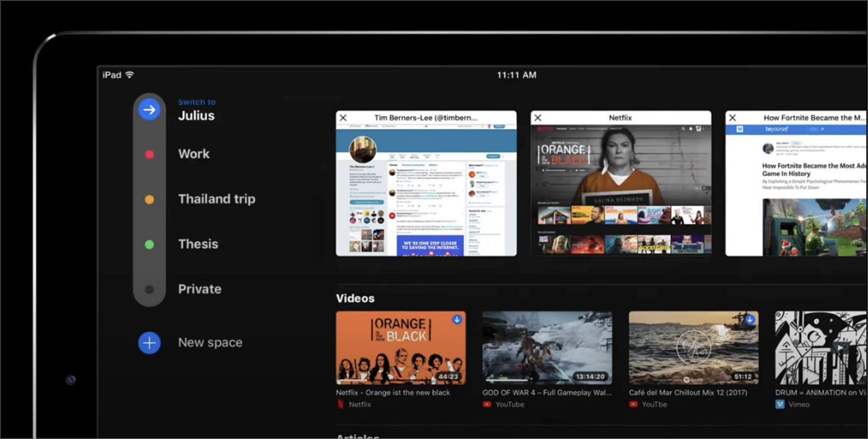Screen dimensions: 868x439
Task: Click the blue plus New space icon
Action: click(149, 343)
